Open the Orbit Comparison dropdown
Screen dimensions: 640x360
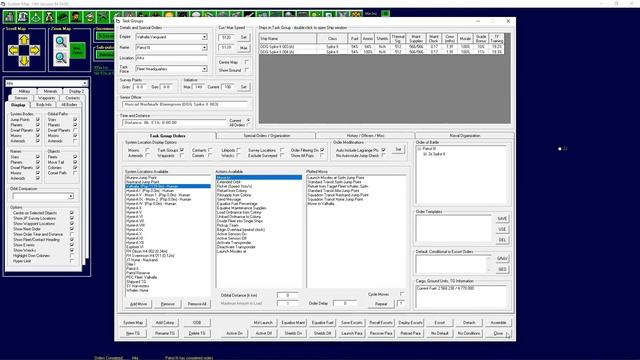(x=71, y=196)
